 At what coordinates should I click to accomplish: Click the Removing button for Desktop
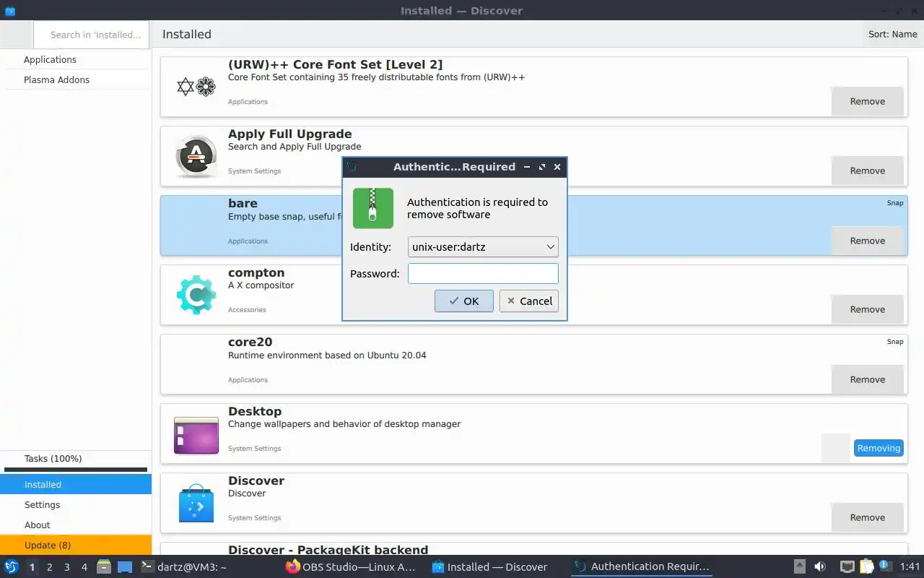(x=879, y=448)
